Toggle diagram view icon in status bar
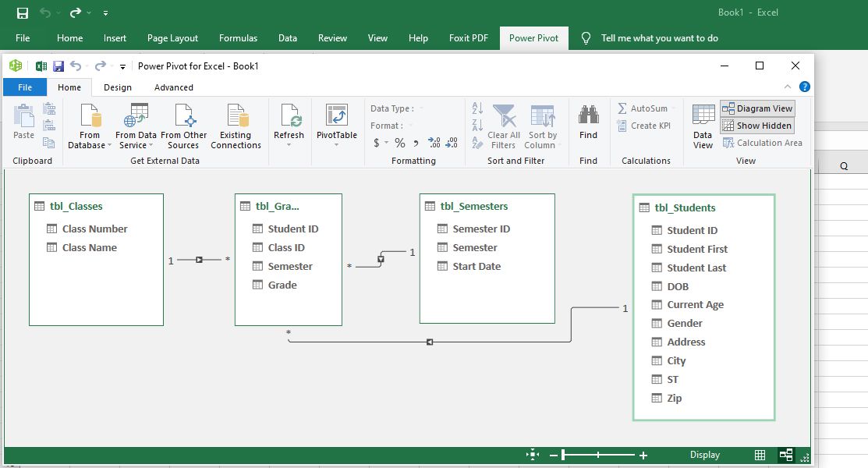 point(785,455)
